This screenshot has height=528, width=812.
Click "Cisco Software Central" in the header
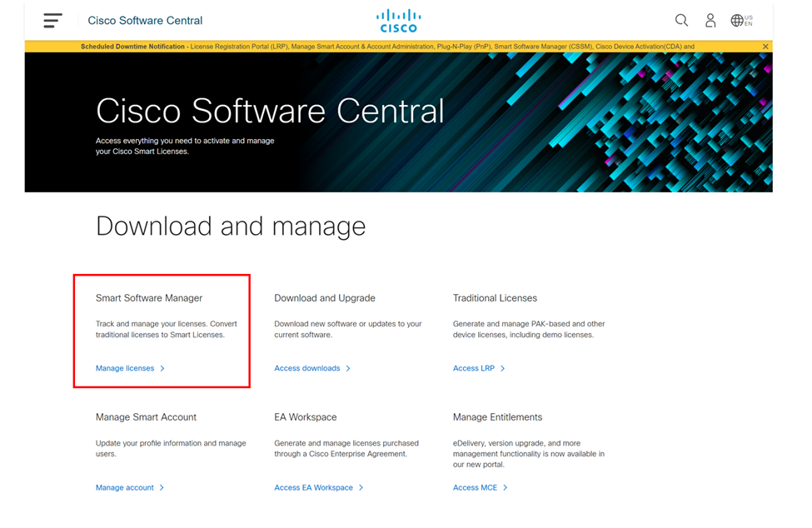pyautogui.click(x=145, y=20)
